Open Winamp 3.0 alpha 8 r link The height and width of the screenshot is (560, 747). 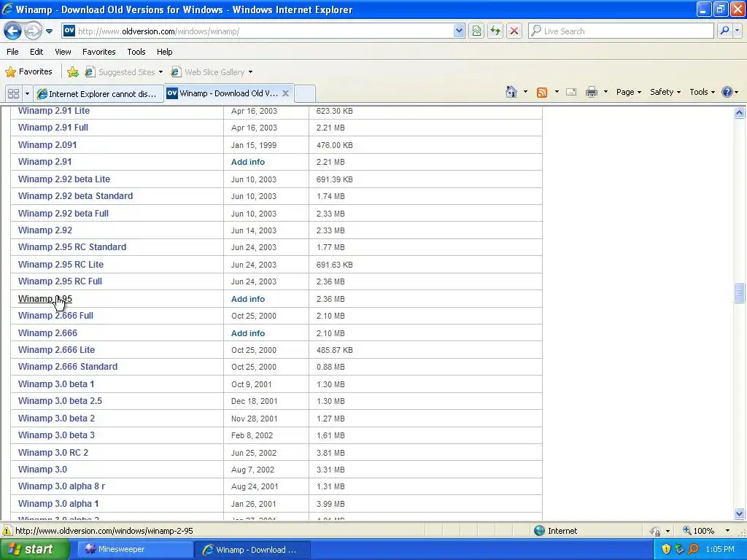coord(61,486)
